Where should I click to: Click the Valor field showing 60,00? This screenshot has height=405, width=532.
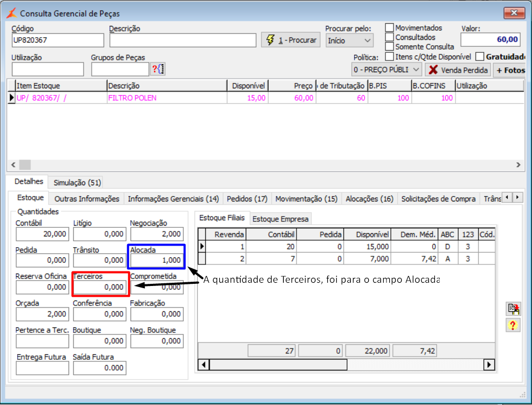tap(490, 39)
